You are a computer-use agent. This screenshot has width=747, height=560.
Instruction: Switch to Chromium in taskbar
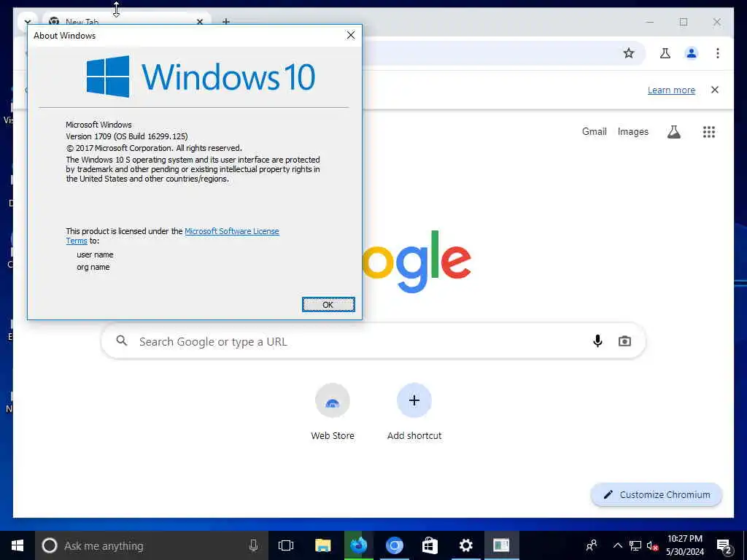394,545
